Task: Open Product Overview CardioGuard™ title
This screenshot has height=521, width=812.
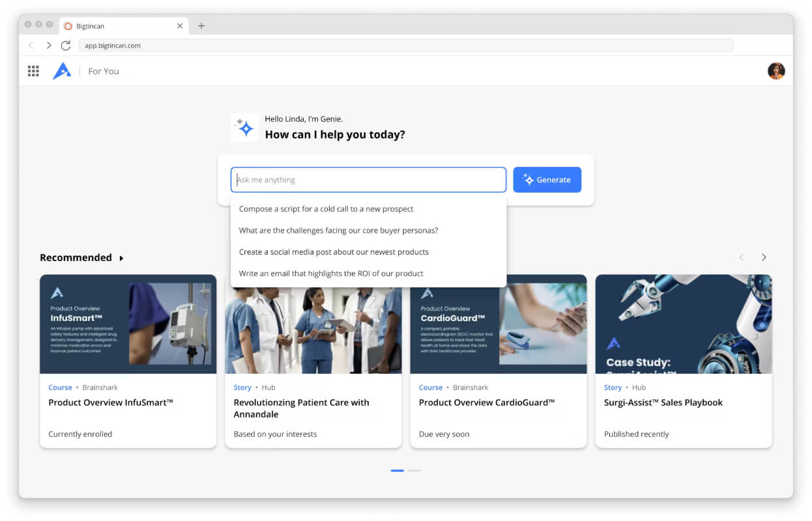Action: [x=487, y=402]
